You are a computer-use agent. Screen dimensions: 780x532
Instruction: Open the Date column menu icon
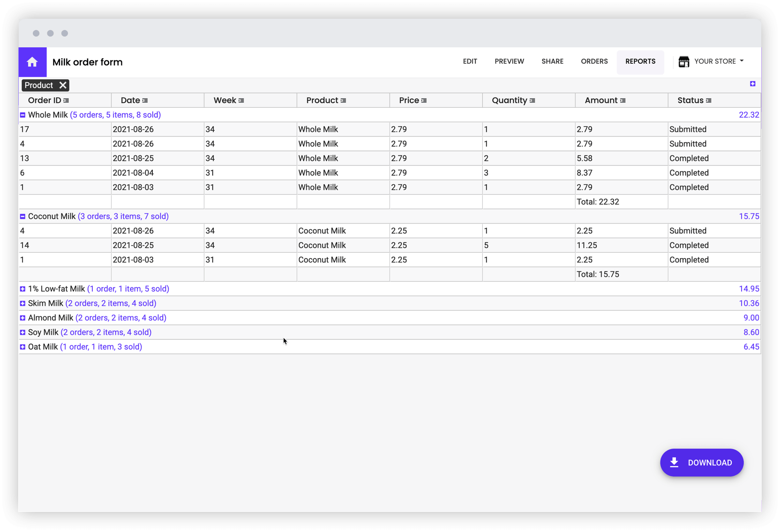(x=145, y=100)
